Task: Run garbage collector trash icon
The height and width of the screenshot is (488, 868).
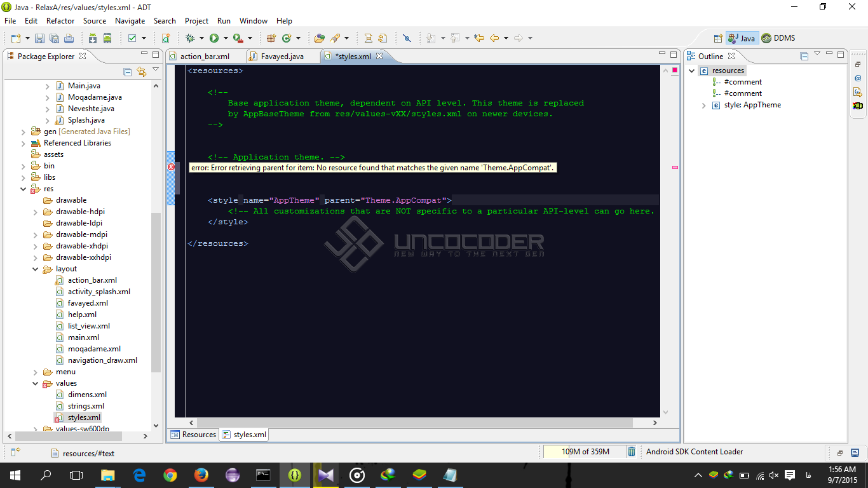Action: (632, 452)
